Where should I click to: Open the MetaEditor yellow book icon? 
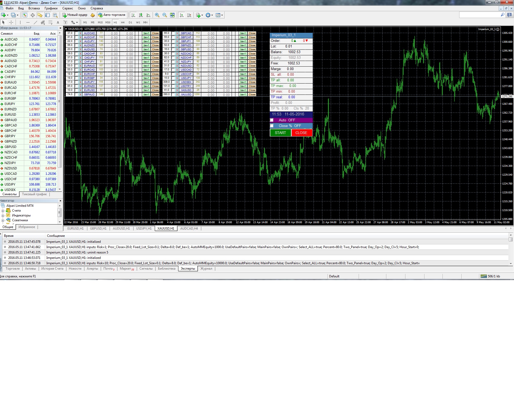[93, 15]
